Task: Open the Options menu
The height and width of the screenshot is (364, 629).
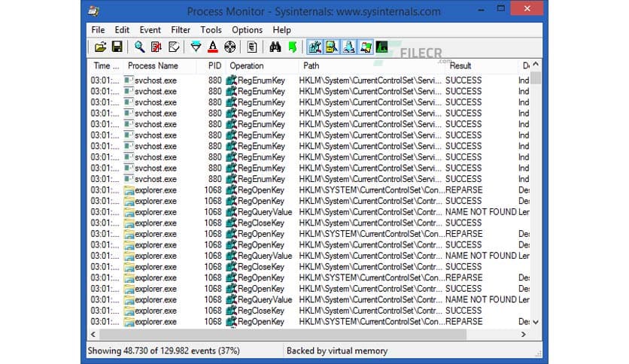Action: [247, 30]
